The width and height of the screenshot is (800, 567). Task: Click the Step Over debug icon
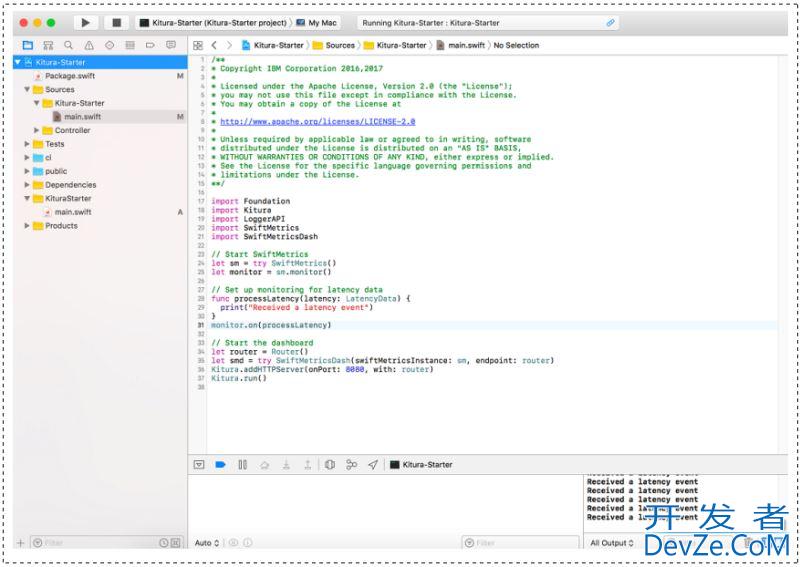tap(264, 464)
